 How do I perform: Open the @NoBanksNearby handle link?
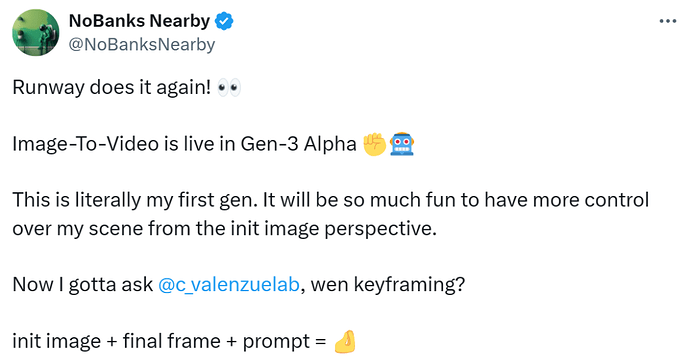click(142, 44)
